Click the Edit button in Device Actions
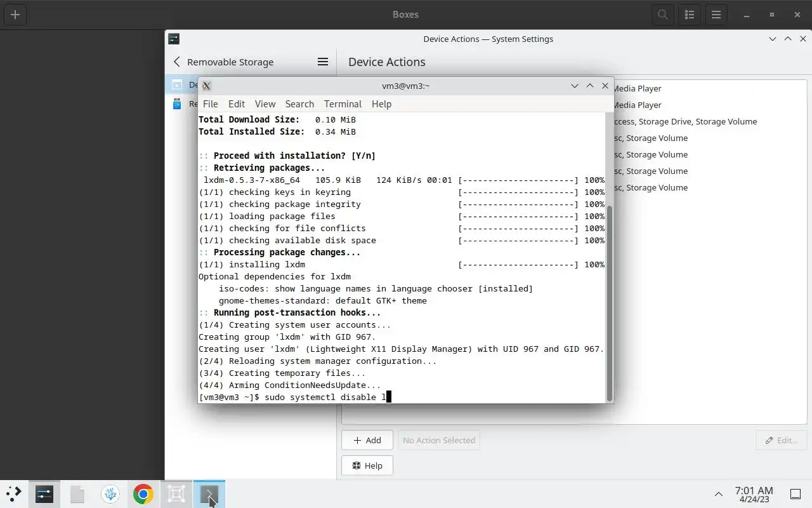This screenshot has width=812, height=508. (782, 440)
